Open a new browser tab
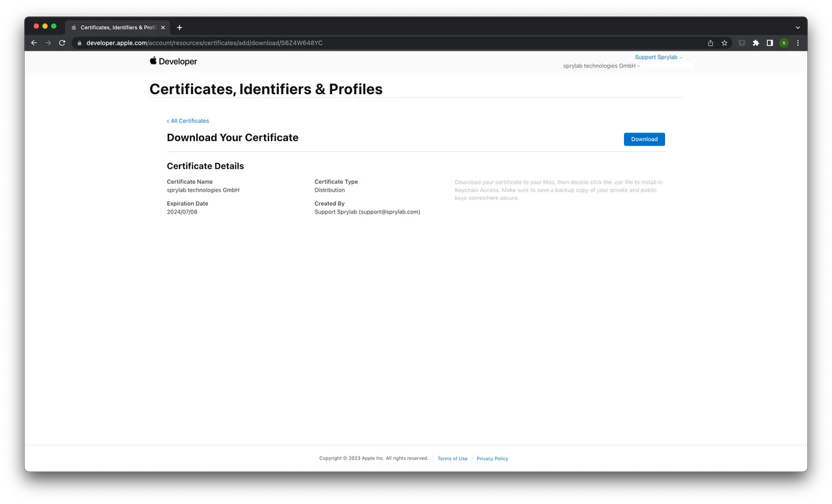This screenshot has height=504, width=832. 179,27
